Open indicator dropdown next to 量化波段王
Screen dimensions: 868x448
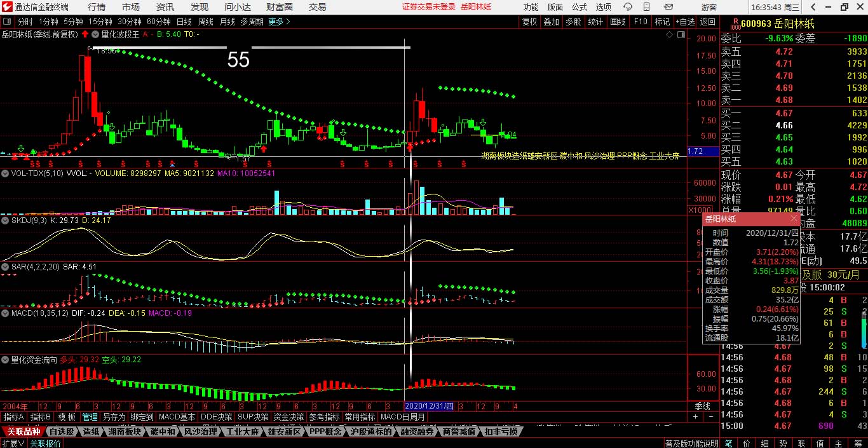pos(96,34)
